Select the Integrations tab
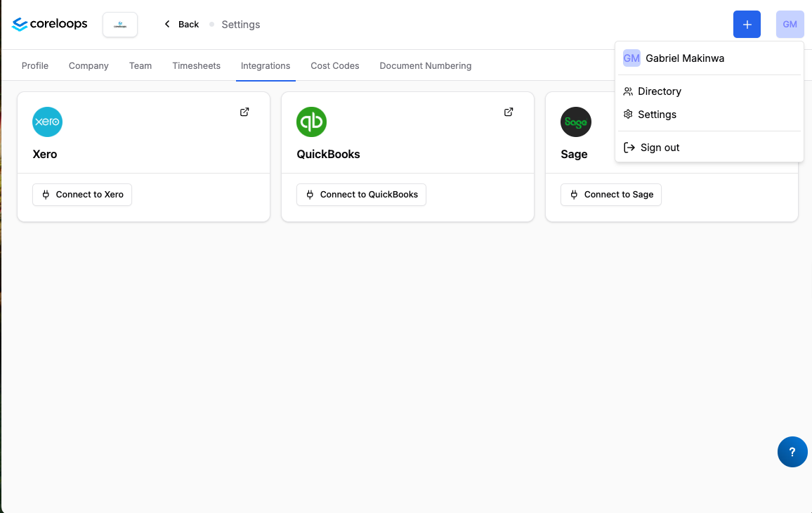 (265, 66)
